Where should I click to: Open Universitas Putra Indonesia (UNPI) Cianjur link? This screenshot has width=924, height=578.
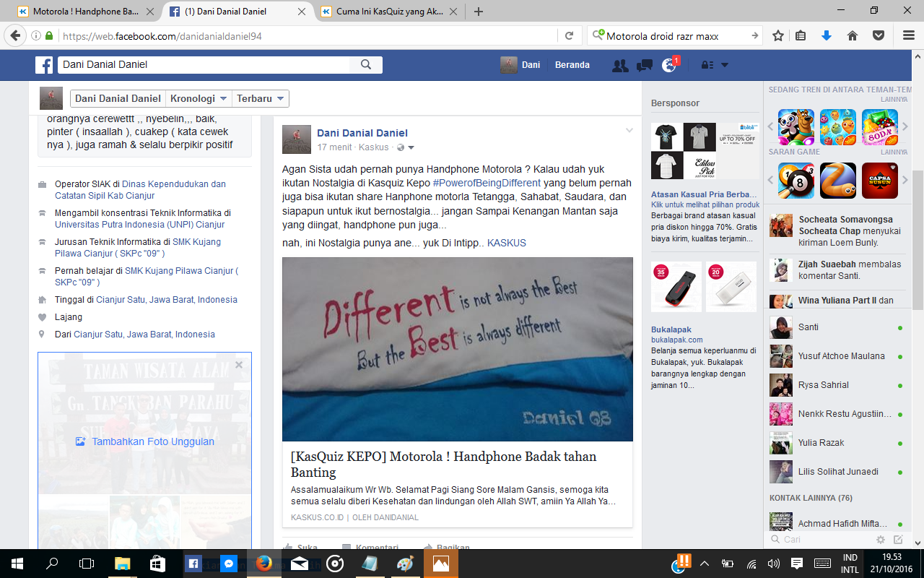140,225
